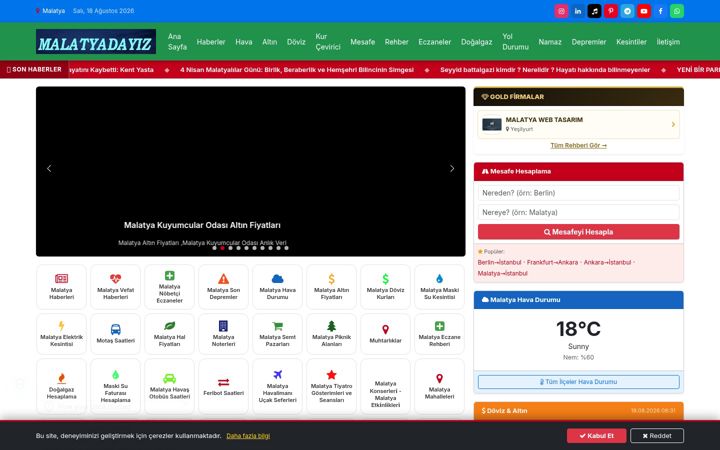
Task: Open the Instagram social icon
Action: (x=561, y=11)
